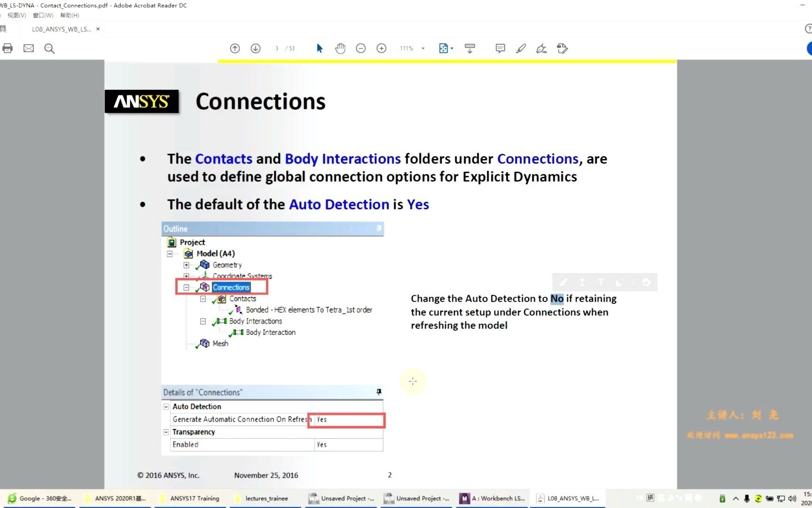
Task: Select the arrow selection tool
Action: point(320,48)
